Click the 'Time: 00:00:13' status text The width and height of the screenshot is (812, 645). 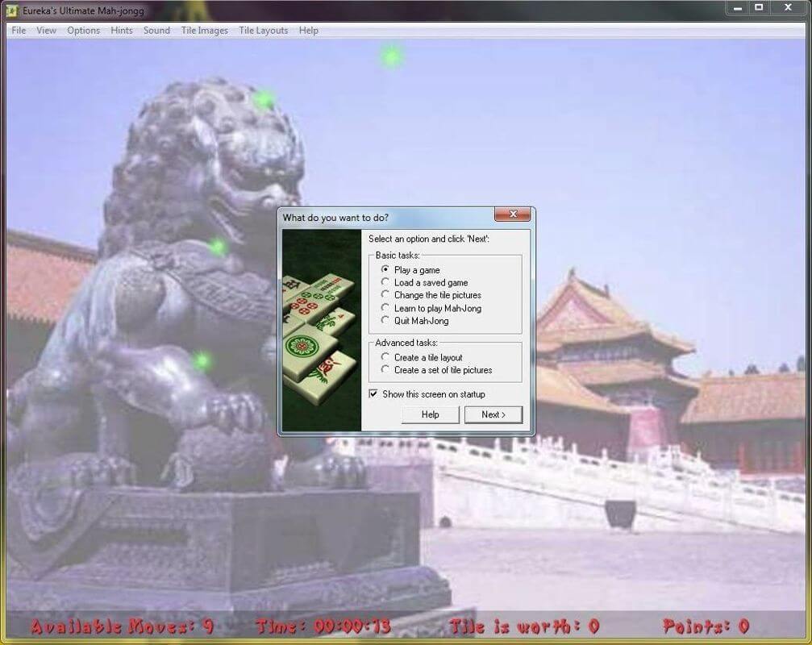tap(323, 626)
